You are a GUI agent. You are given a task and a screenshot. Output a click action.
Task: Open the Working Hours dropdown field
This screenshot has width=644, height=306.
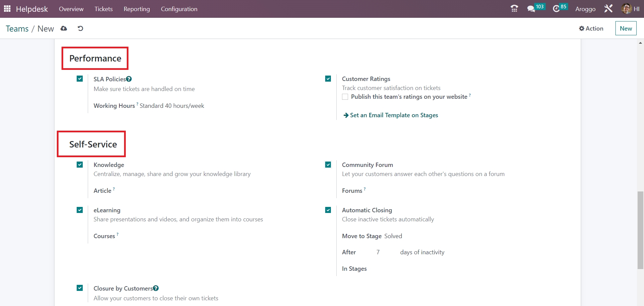[x=172, y=106]
